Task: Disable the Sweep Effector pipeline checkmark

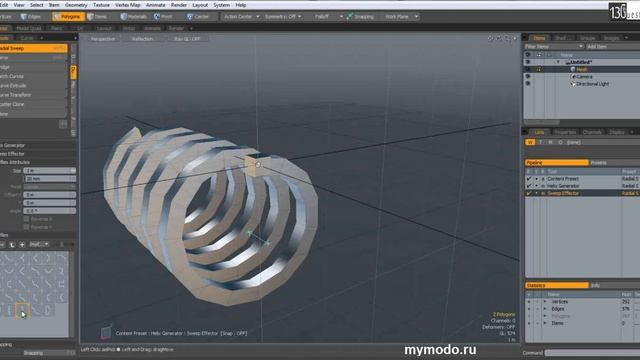Action: [x=529, y=193]
